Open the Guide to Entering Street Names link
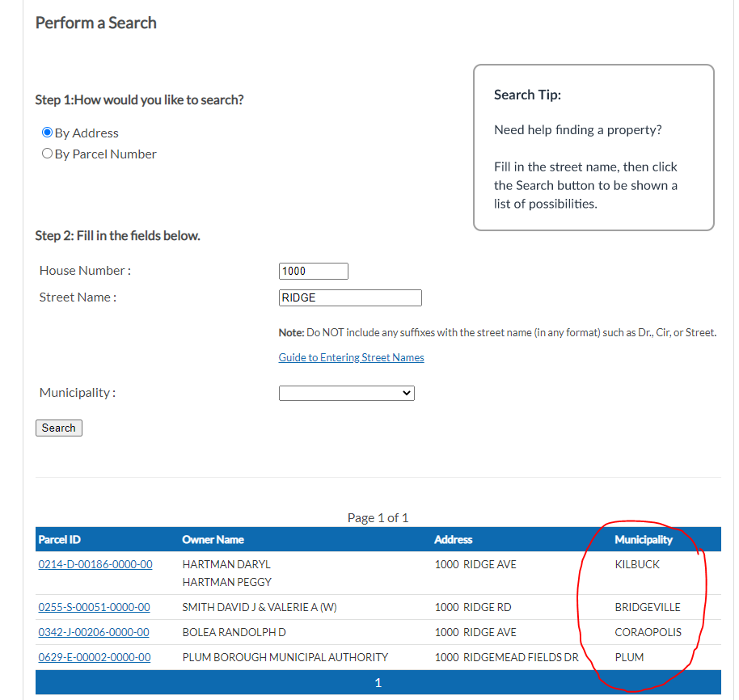 click(x=351, y=357)
